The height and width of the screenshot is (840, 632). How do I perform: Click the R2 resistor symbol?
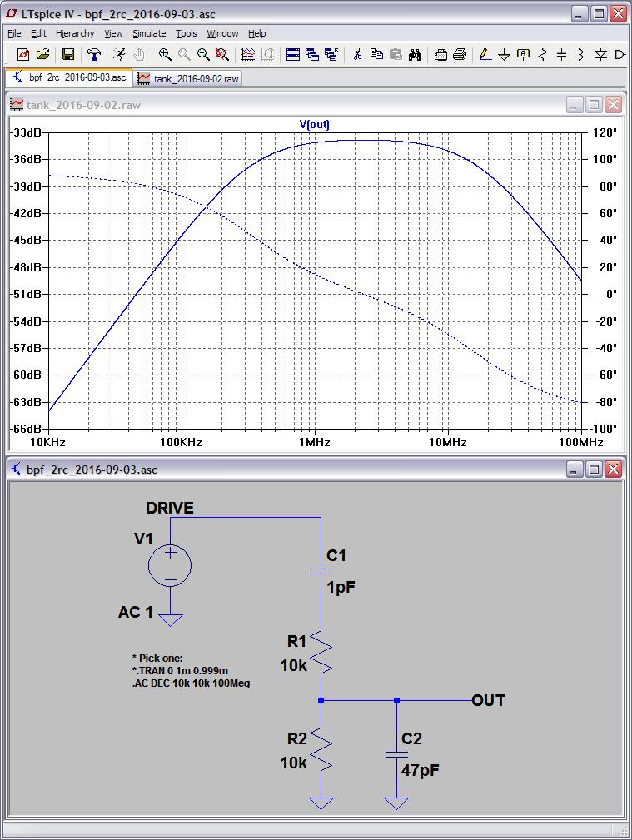click(321, 748)
